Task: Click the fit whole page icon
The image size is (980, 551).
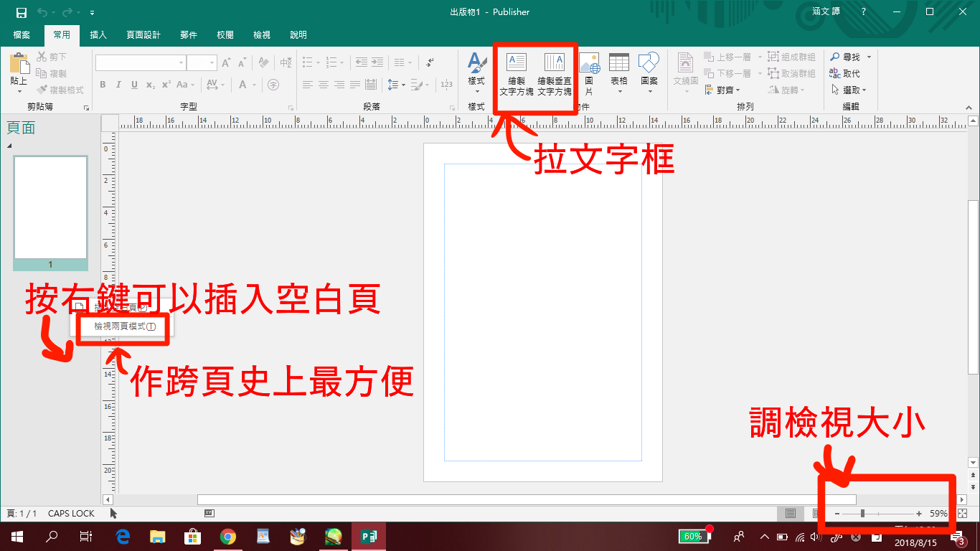Action: [x=963, y=514]
